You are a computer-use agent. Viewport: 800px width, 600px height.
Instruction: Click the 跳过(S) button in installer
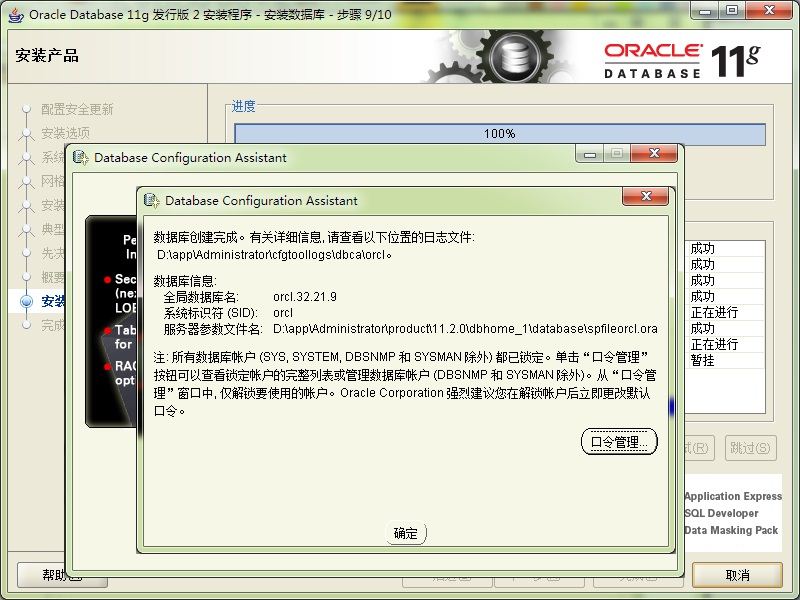pos(750,448)
